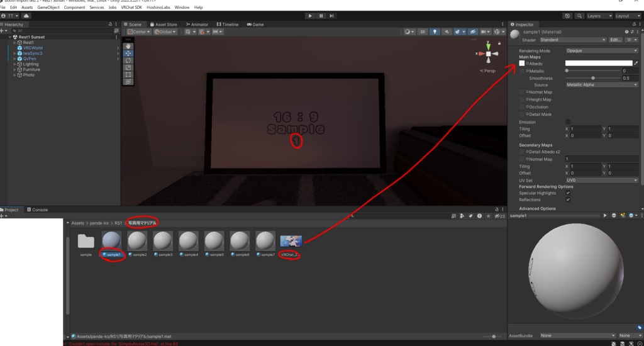Expand the Lighting hierarchy item

click(15, 64)
